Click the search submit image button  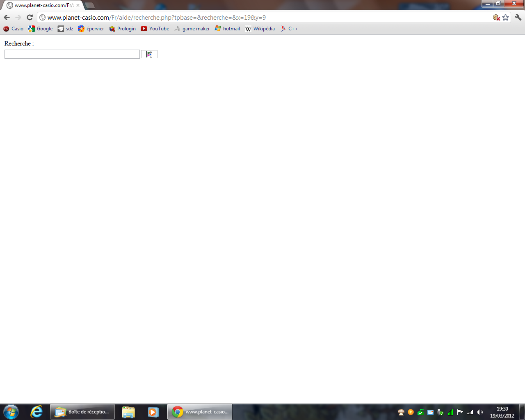click(x=149, y=54)
